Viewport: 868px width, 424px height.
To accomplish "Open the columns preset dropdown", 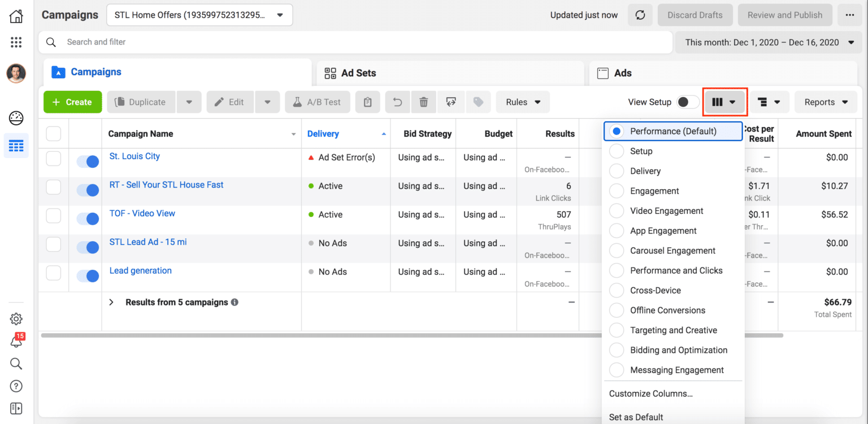I will click(x=724, y=102).
